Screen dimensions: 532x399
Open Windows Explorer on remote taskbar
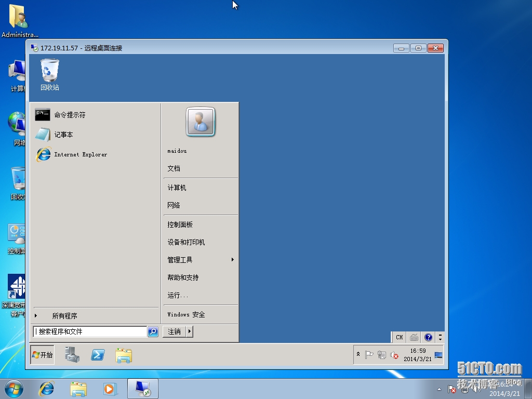click(x=124, y=355)
